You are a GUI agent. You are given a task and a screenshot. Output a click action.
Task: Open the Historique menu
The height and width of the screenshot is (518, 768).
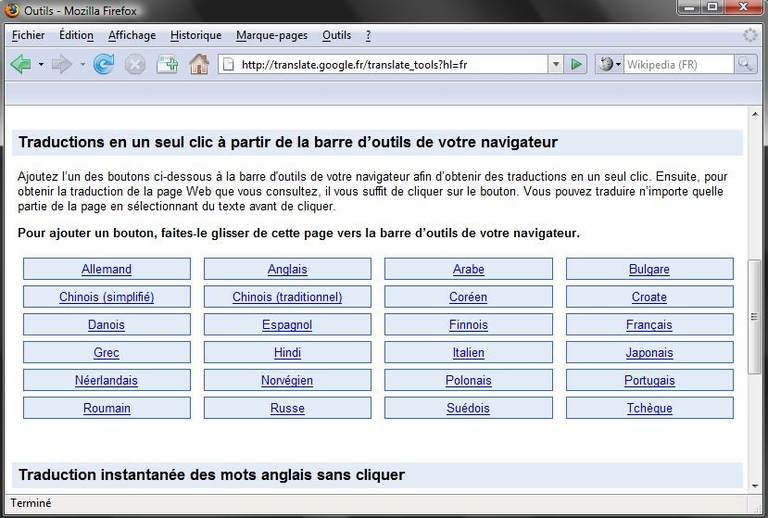(195, 35)
